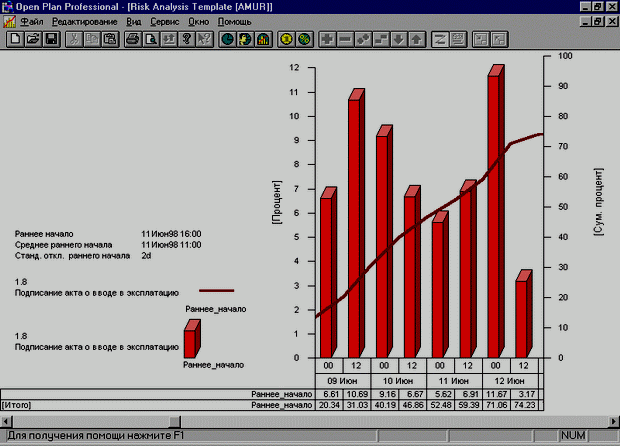
Task: Click the red 3D bar legend sample
Action: click(192, 339)
